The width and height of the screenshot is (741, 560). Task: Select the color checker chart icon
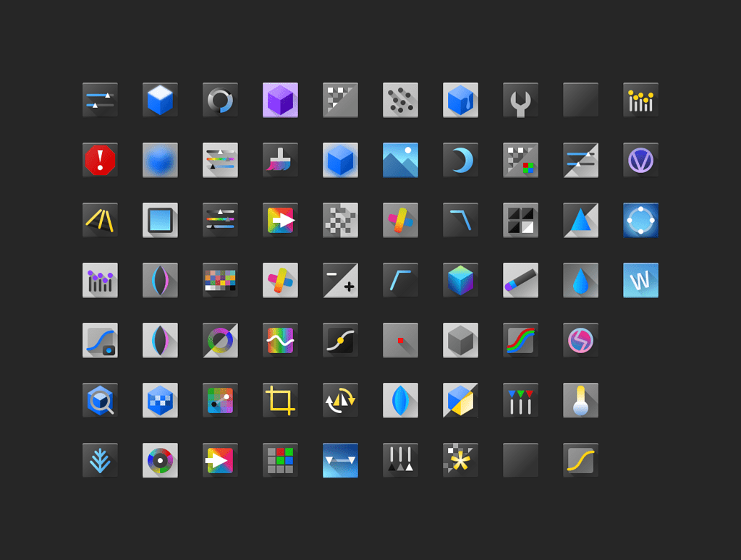[x=220, y=281]
